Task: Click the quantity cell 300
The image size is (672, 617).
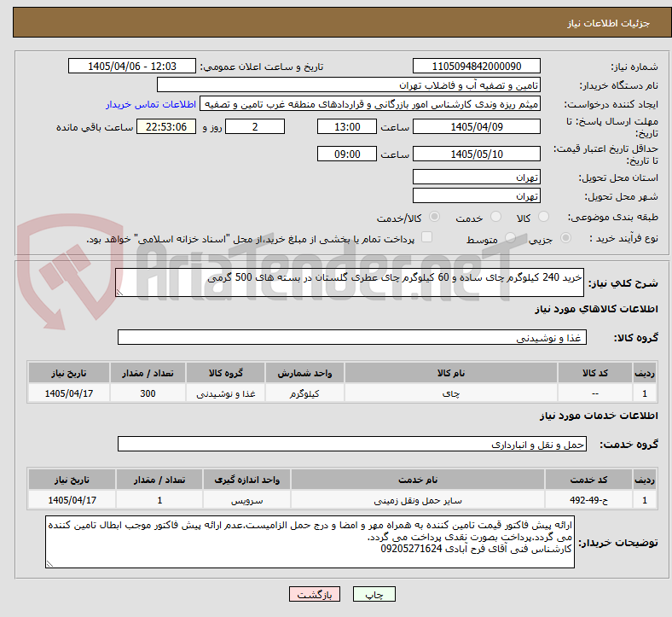Action: tap(148, 393)
